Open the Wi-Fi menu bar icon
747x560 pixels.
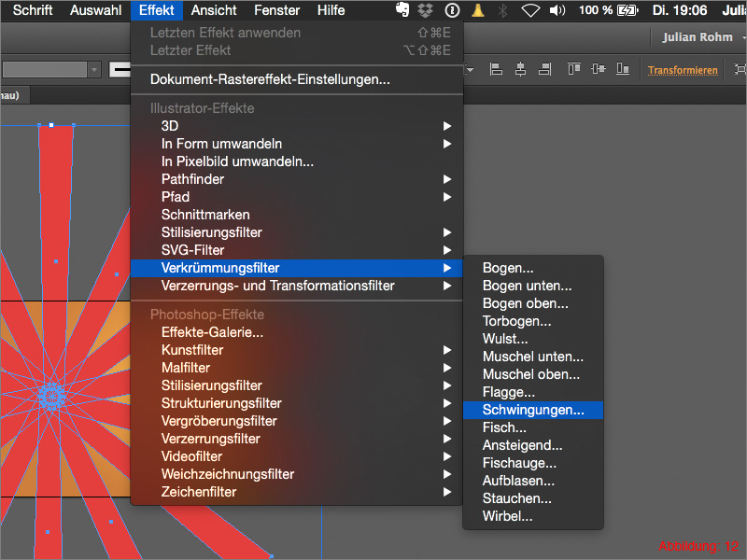click(532, 10)
